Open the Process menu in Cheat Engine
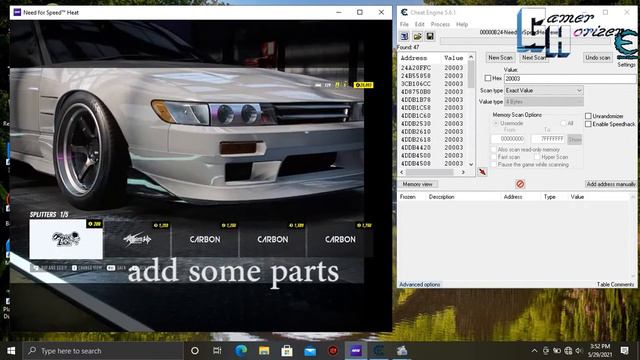Screen dimensions: 640x360 coord(440,24)
